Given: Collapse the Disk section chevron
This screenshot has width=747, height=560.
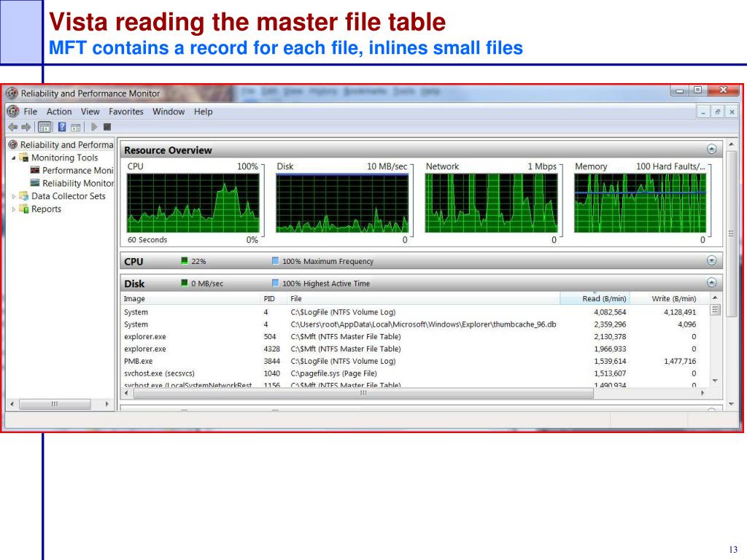Looking at the screenshot, I should coord(711,282).
